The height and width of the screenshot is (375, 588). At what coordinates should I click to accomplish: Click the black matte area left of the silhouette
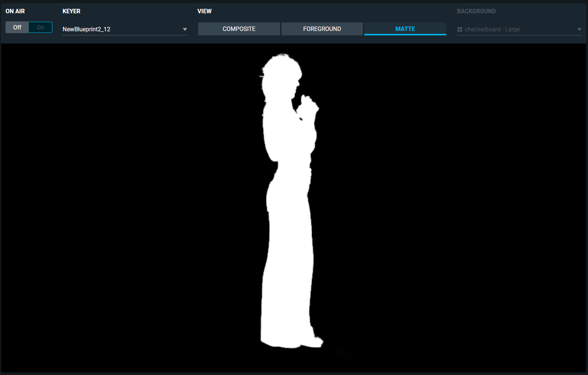(129, 206)
